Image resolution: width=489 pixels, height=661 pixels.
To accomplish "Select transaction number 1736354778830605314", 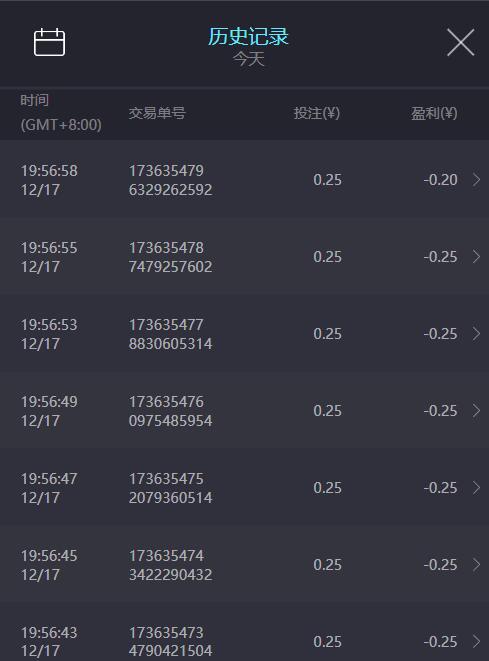I will click(x=170, y=334).
